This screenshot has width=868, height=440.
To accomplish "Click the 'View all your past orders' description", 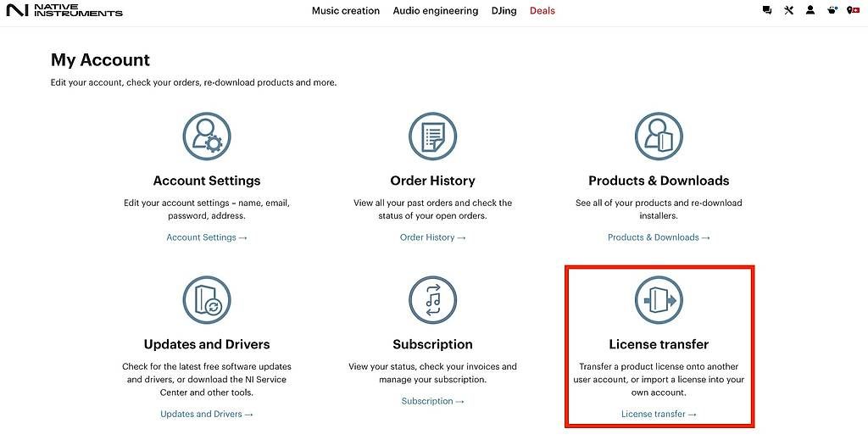I will pos(433,209).
